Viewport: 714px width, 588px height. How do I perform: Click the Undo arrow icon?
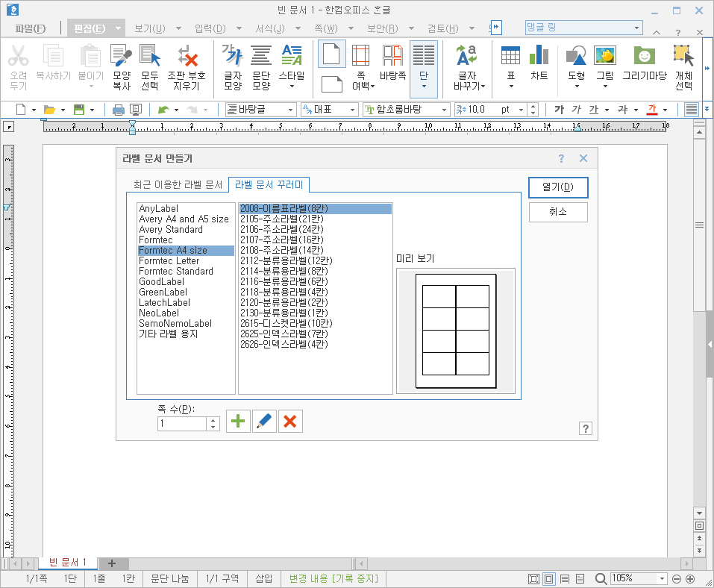(x=163, y=109)
